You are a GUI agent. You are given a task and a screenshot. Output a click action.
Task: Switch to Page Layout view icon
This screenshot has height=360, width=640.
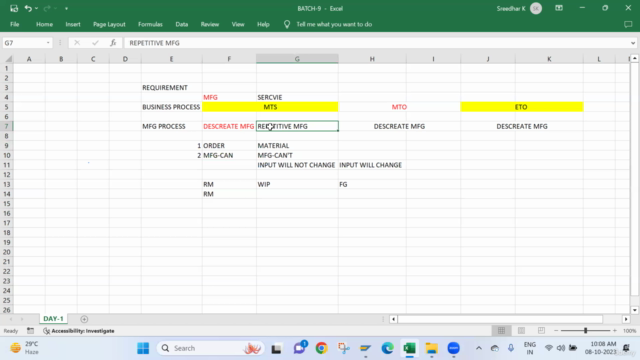[521, 331]
